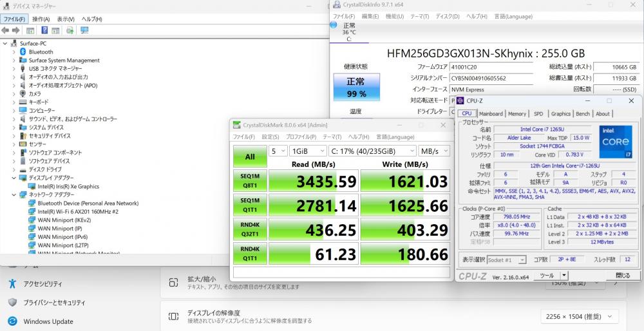Click the blue status orb above 正常 36 °C
Screen dimensions: 644x331
(x=334, y=26)
